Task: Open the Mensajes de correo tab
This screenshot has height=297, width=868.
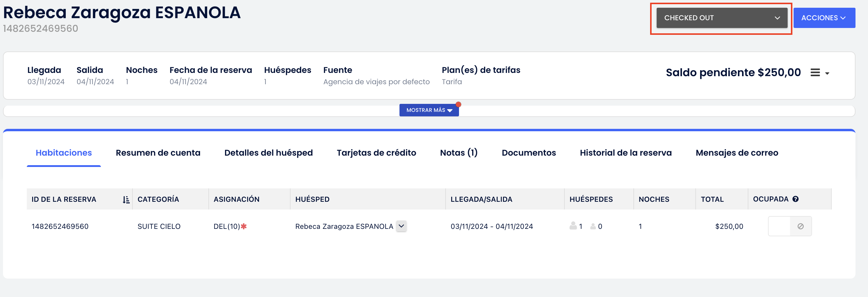Action: coord(737,153)
